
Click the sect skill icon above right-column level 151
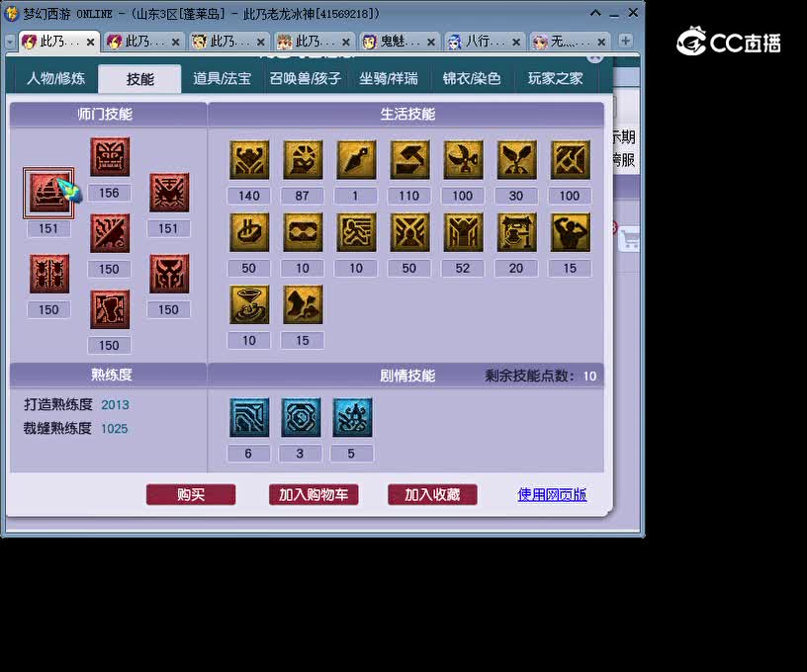point(169,193)
